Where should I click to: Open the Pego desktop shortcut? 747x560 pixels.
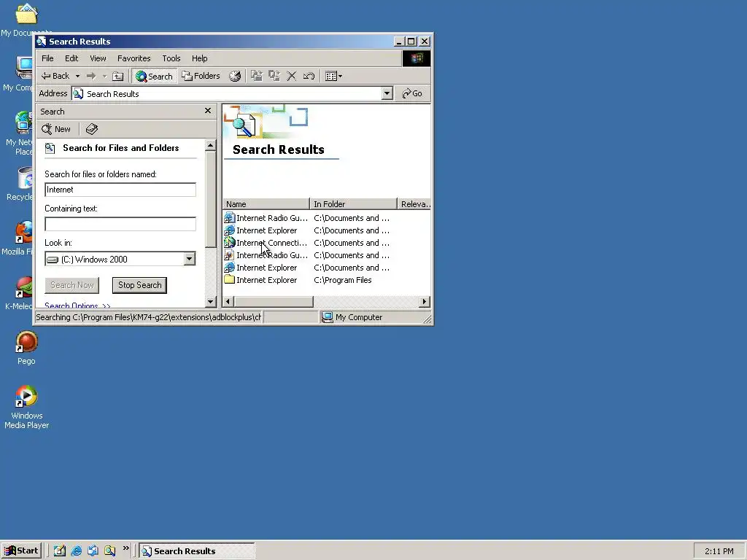coord(27,348)
